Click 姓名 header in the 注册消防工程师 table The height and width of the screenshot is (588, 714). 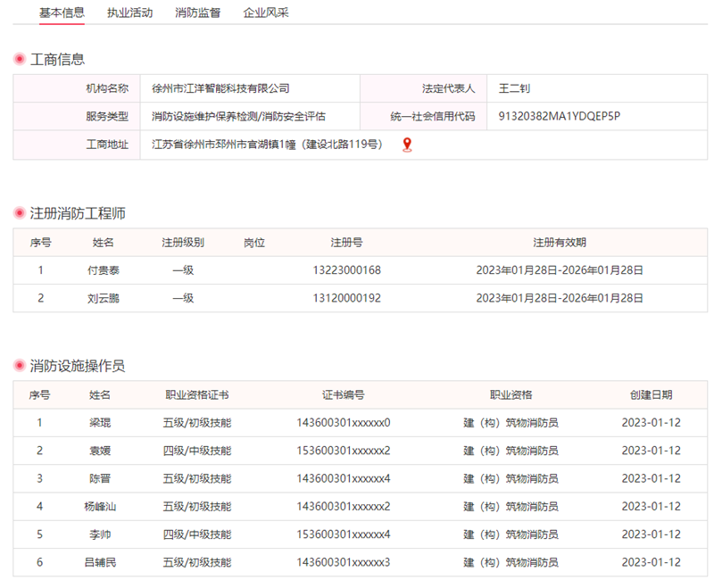(103, 243)
